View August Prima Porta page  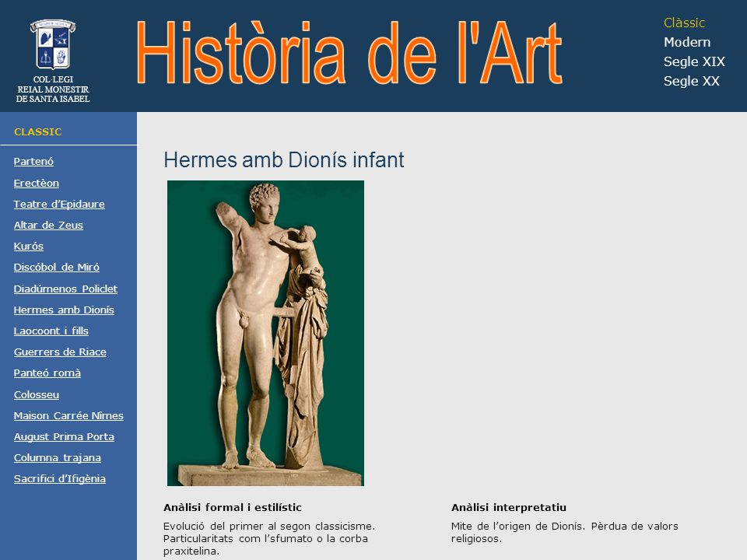pos(64,436)
